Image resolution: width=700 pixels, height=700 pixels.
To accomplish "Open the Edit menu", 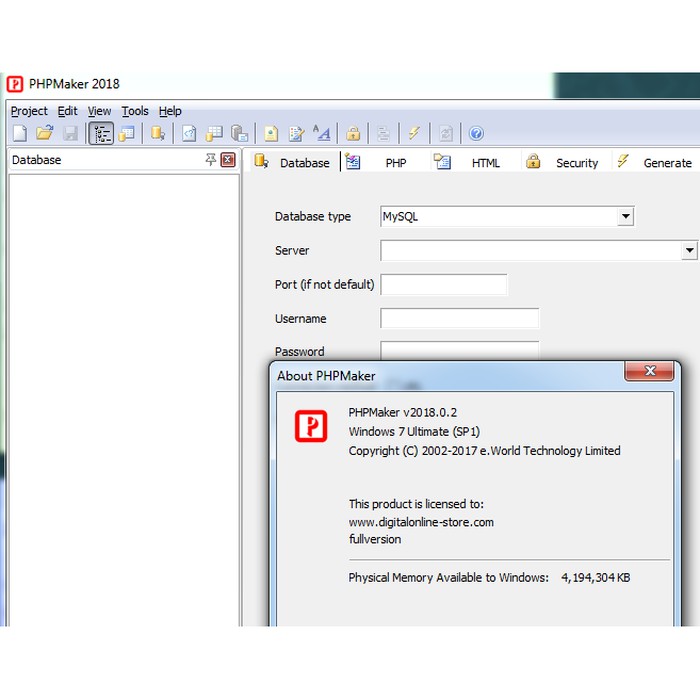I will click(x=67, y=111).
